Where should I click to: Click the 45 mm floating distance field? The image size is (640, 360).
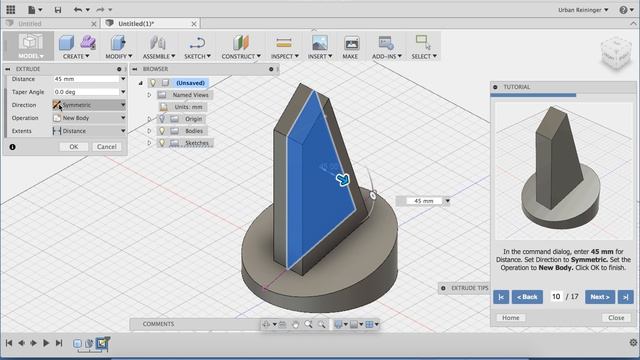point(423,201)
